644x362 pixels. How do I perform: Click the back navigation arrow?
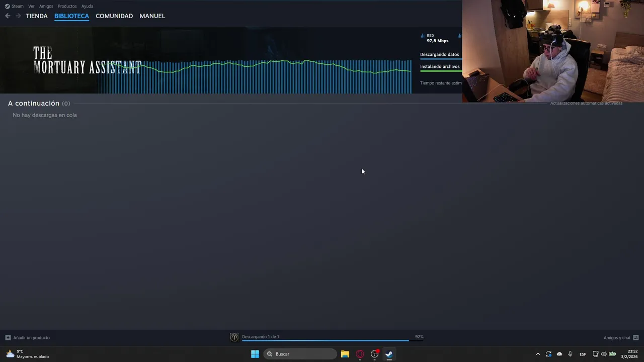tap(8, 16)
